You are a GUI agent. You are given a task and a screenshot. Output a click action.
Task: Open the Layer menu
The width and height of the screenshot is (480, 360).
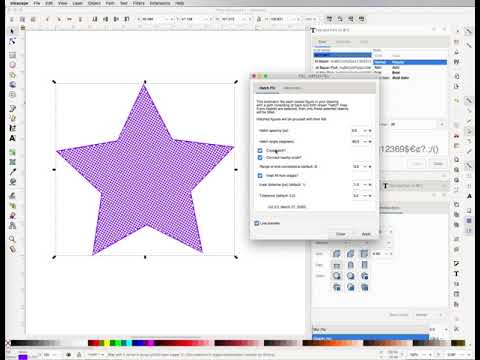[x=78, y=3]
